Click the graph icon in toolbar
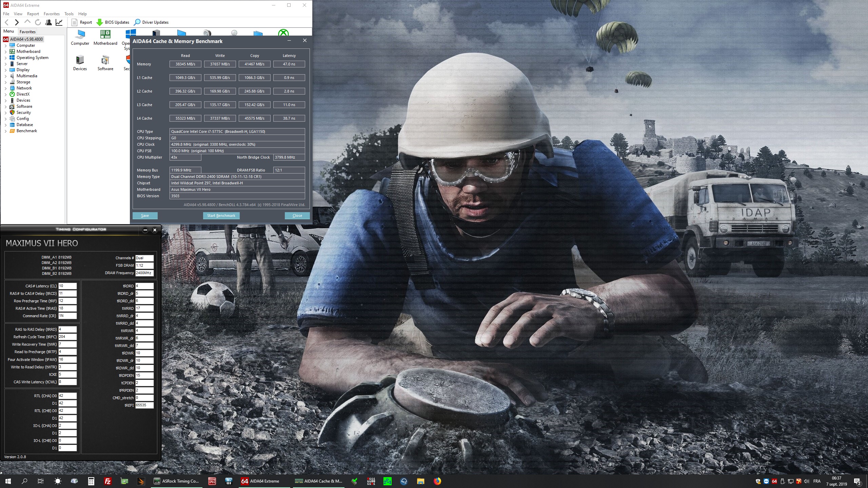The width and height of the screenshot is (868, 488). pos(59,22)
